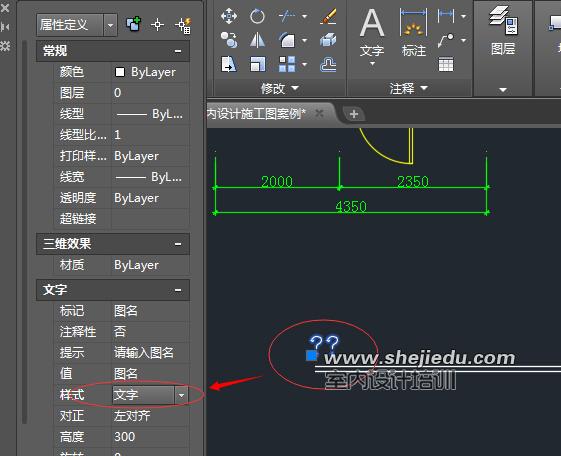Collapse the 常规 properties section
Screen dimensions: 561x456
(178, 51)
